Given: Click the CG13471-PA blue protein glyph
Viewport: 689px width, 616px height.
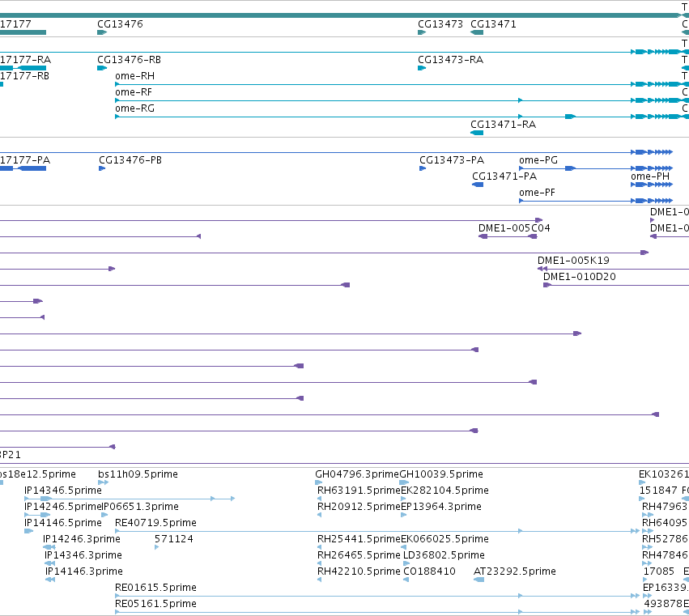Looking at the screenshot, I should [x=478, y=185].
